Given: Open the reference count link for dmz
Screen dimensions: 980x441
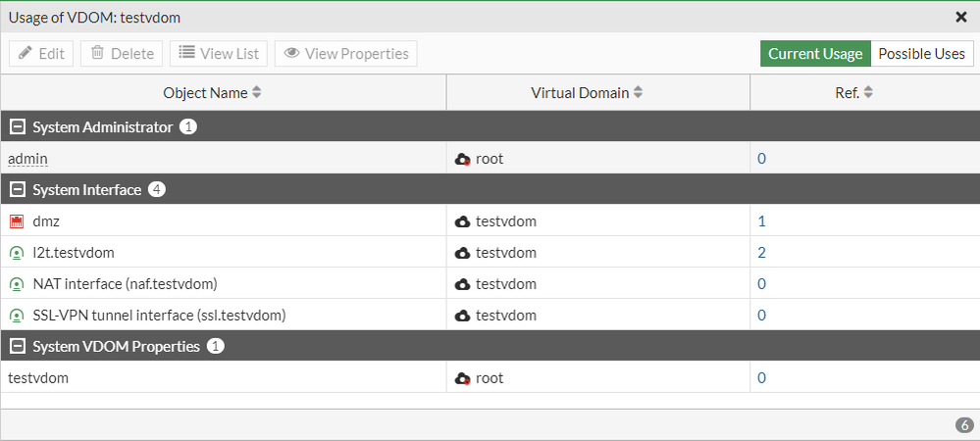Looking at the screenshot, I should pyautogui.click(x=762, y=221).
